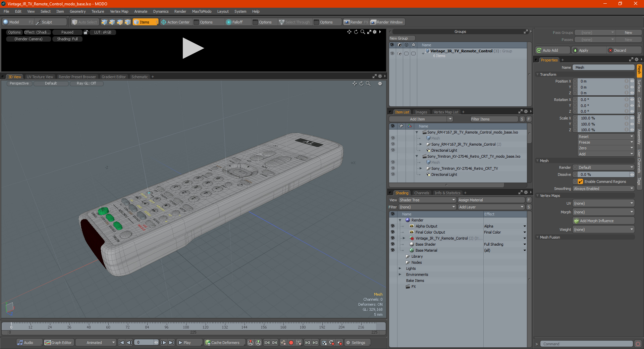Click the Apply button
This screenshot has width=644, height=349.
click(x=589, y=50)
